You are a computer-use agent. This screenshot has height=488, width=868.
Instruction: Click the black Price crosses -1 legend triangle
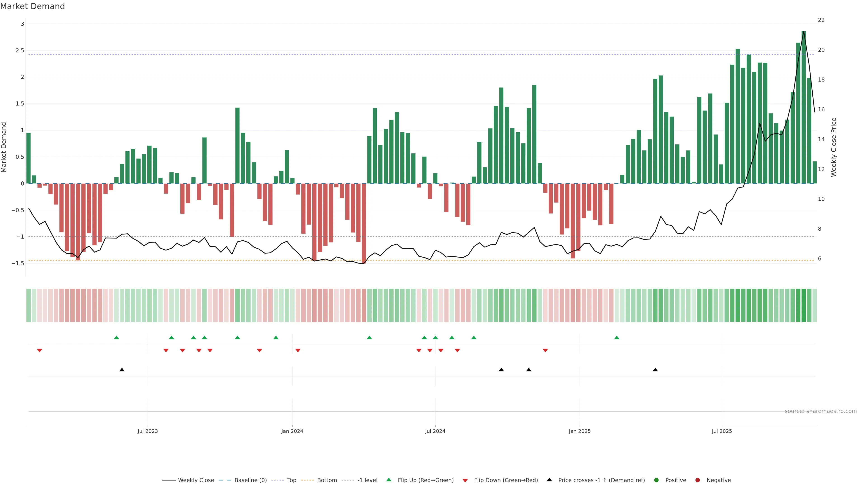(549, 480)
